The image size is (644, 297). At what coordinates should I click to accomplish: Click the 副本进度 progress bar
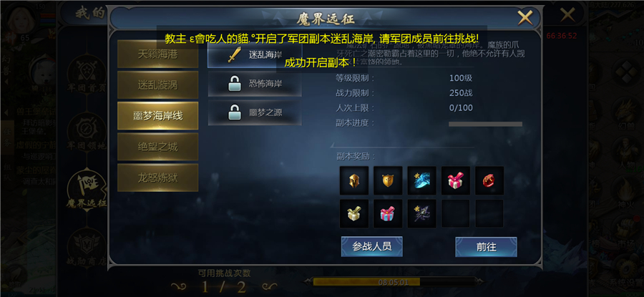[485, 124]
